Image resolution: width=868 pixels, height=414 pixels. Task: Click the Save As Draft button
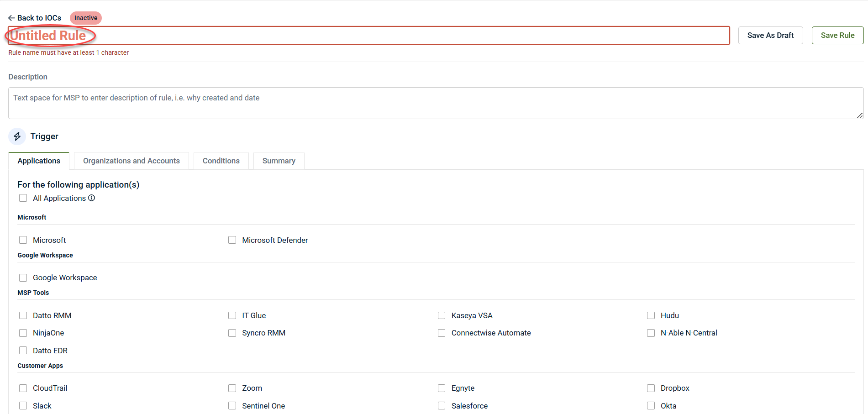(770, 36)
